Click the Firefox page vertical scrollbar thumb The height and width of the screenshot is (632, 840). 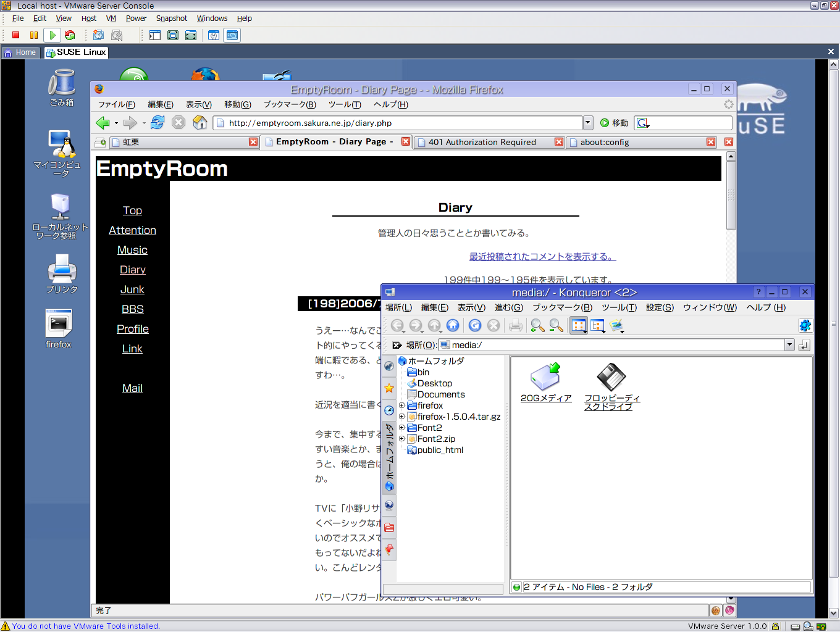click(x=731, y=195)
